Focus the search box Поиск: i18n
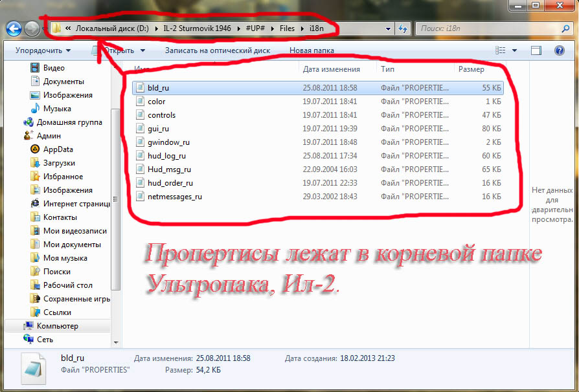This screenshot has height=392, width=579. coord(493,28)
